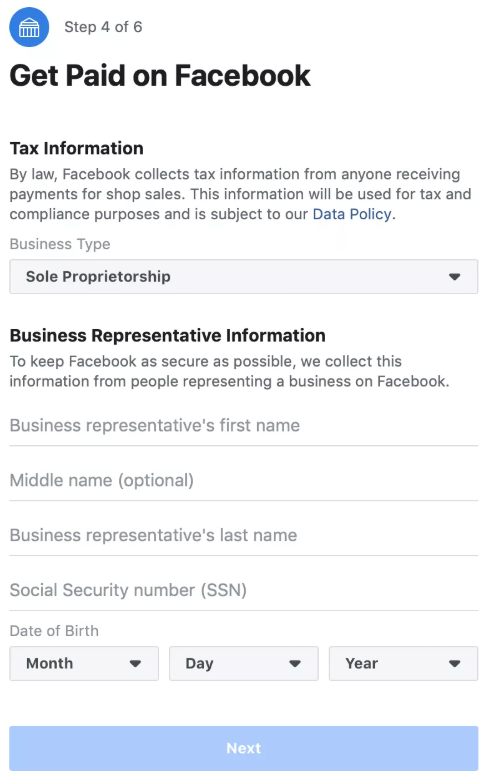Open the Business Type dropdown

click(x=244, y=277)
